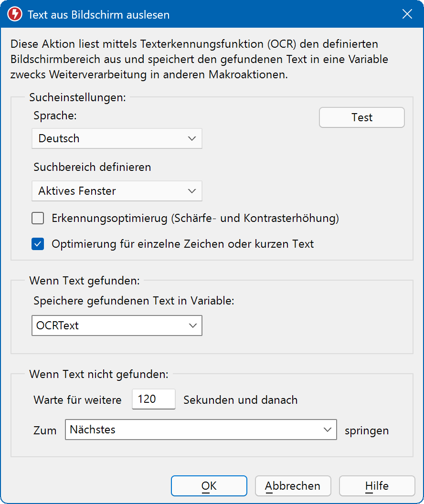
Task: Run the OCR Test
Action: pos(361,117)
